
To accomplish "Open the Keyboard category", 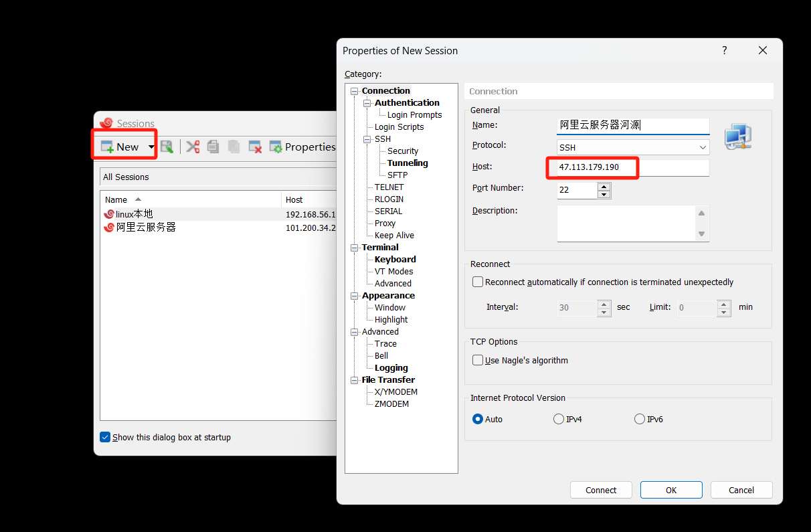I will click(395, 260).
